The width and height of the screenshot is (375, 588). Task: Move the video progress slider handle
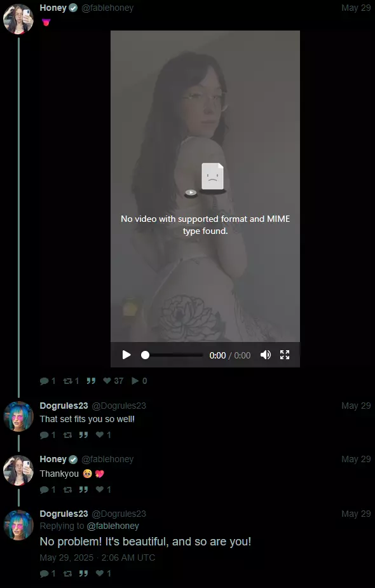tap(145, 355)
